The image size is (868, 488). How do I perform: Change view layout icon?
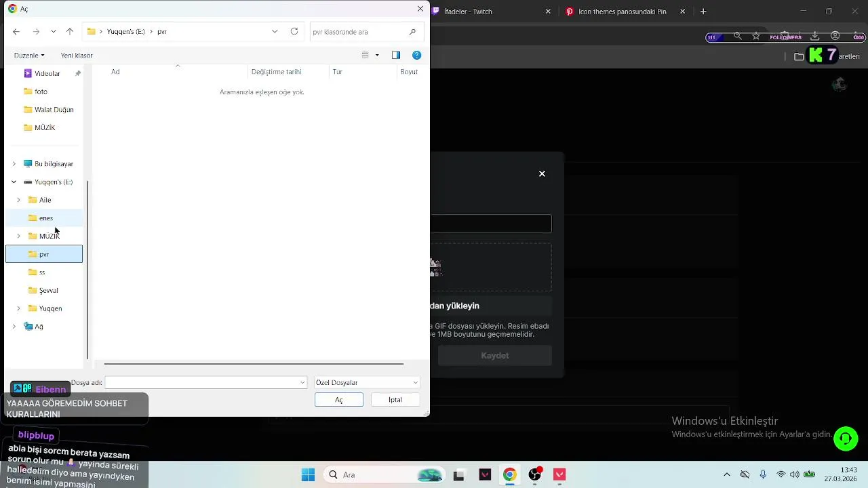[365, 56]
